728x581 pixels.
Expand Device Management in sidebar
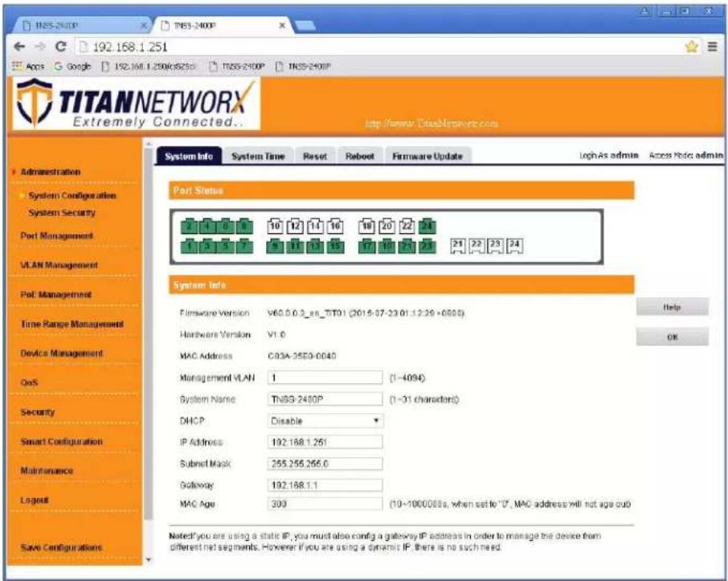(62, 353)
